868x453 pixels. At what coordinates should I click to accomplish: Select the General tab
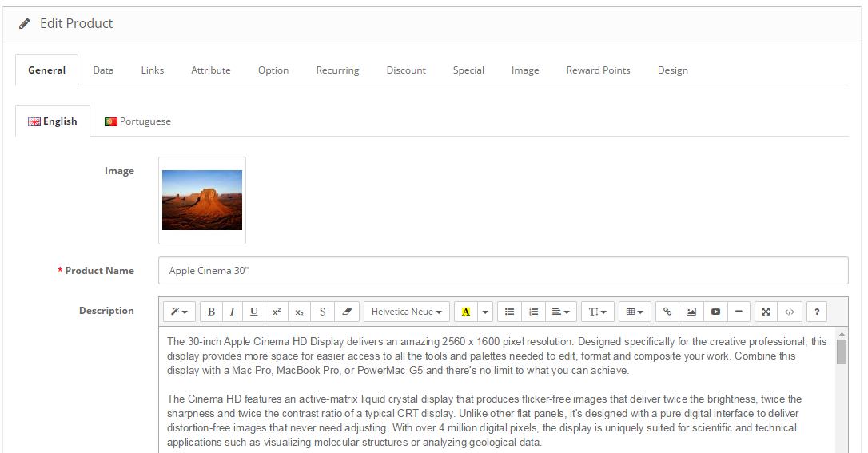(x=46, y=70)
